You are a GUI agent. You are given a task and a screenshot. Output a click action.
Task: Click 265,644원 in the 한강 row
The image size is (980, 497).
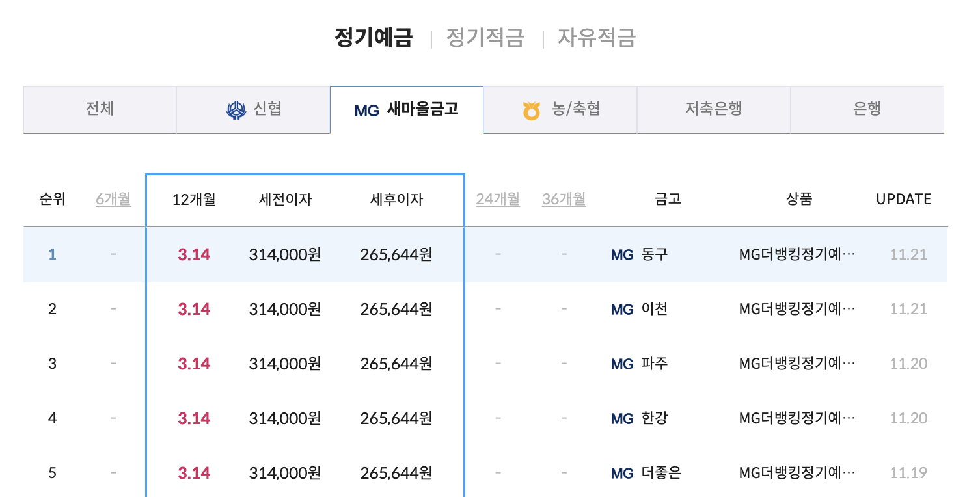[396, 419]
